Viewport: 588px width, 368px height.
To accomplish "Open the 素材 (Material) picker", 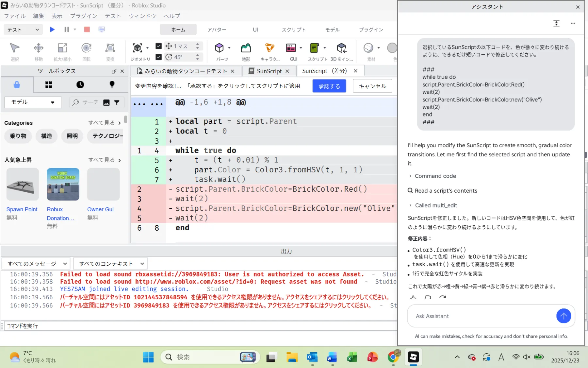I will pyautogui.click(x=368, y=48).
